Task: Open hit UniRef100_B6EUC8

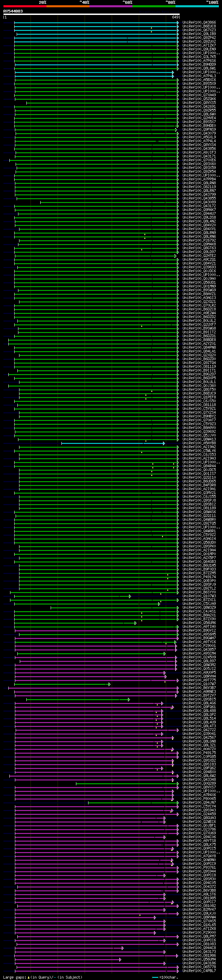Action: click(199, 26)
